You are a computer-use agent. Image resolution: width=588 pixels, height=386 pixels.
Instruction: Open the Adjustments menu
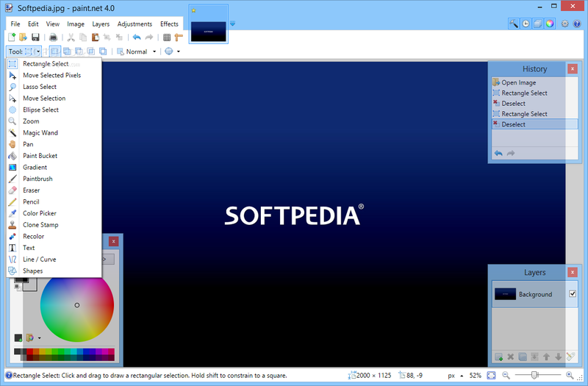[135, 24]
